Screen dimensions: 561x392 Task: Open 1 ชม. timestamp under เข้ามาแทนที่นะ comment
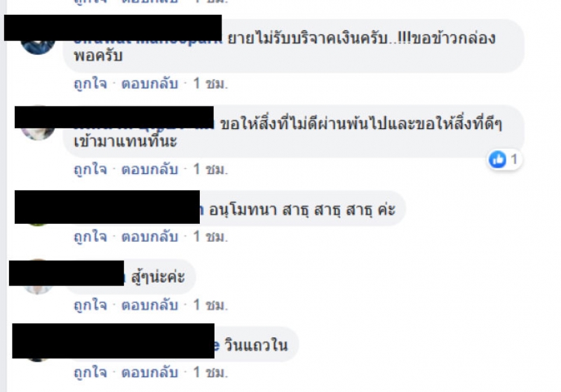click(x=210, y=169)
